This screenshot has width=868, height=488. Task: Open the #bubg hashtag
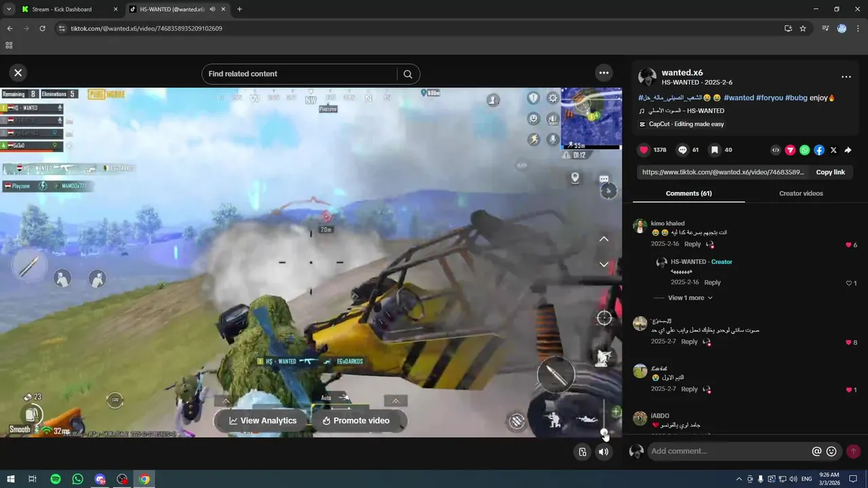pos(796,98)
